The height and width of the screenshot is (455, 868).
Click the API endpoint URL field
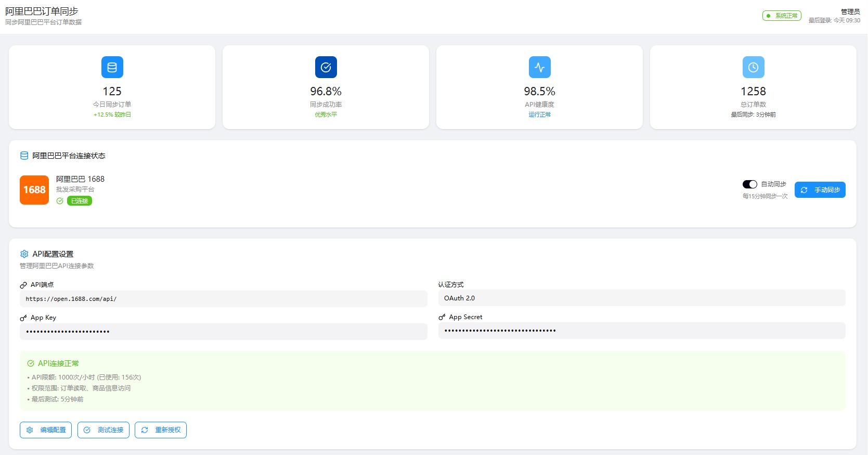click(224, 299)
